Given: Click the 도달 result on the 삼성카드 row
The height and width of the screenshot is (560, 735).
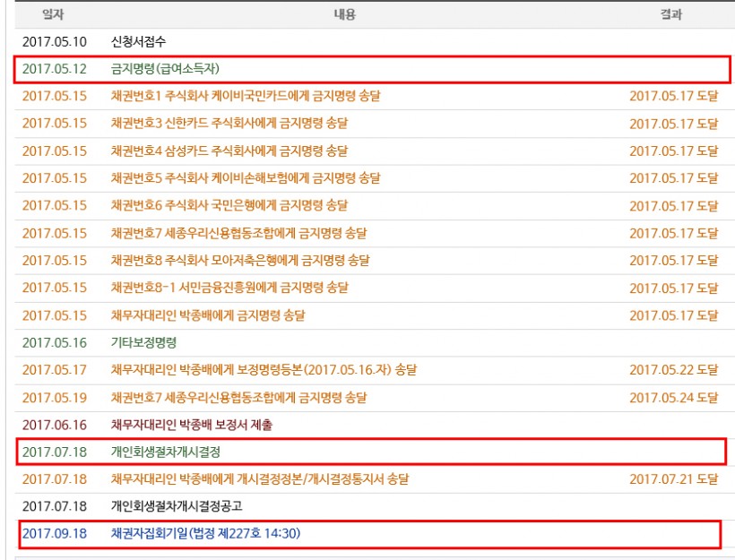Looking at the screenshot, I should [x=673, y=151].
